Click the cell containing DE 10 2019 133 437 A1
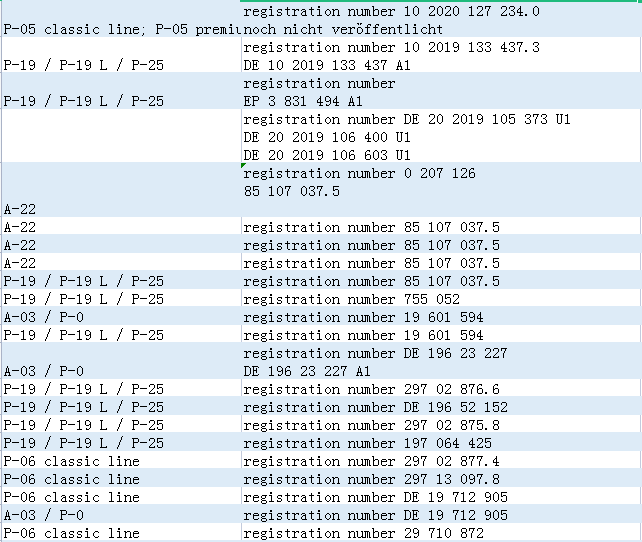This screenshot has height=542, width=642. click(x=440, y=57)
